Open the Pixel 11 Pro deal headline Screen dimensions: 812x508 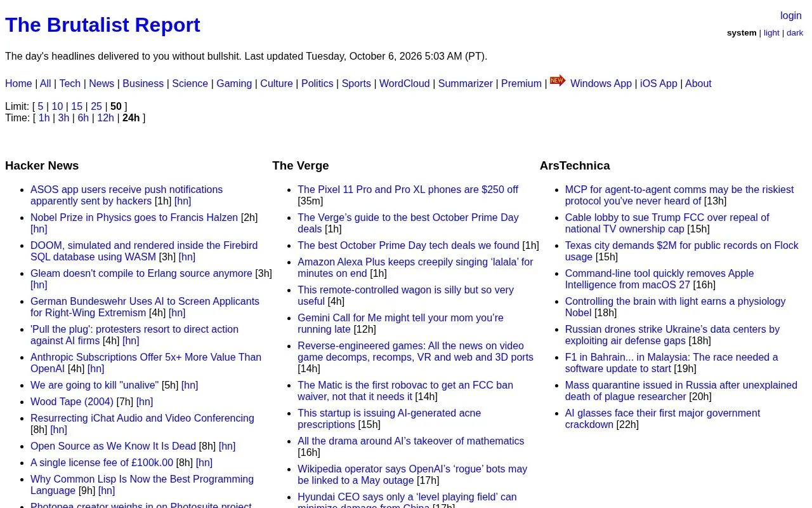(x=408, y=190)
